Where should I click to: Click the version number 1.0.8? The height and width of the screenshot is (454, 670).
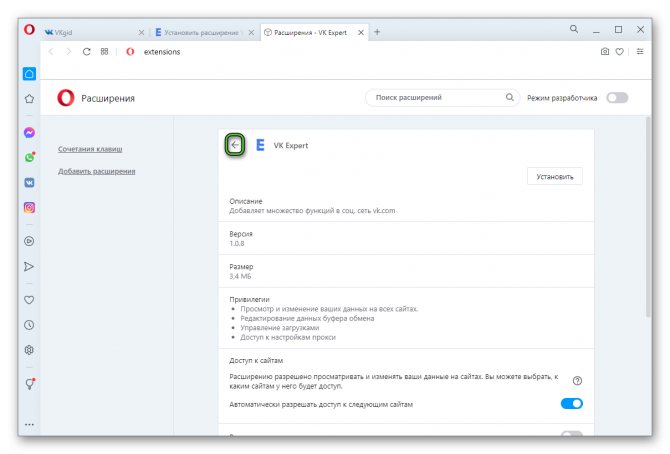click(x=237, y=243)
